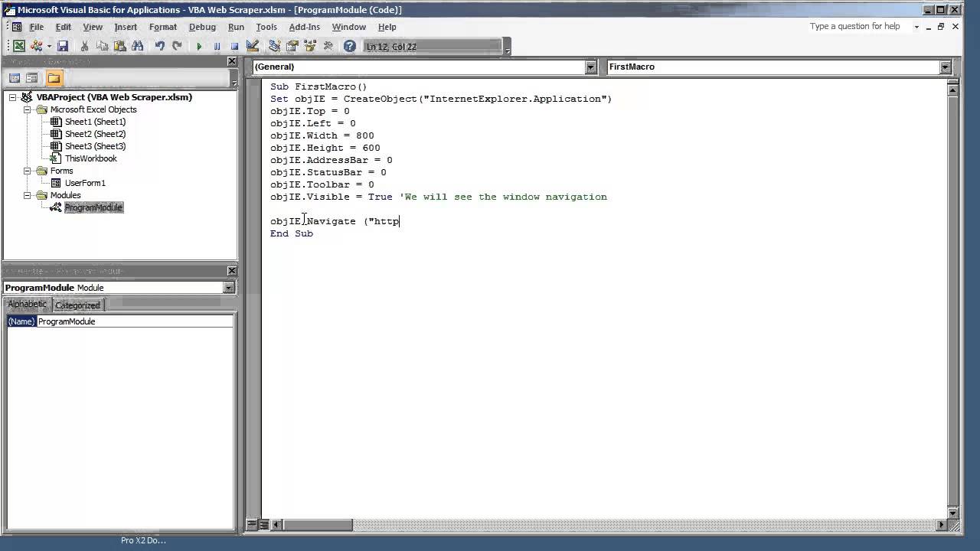Switch to Procedure View at code window bottom

tap(251, 525)
